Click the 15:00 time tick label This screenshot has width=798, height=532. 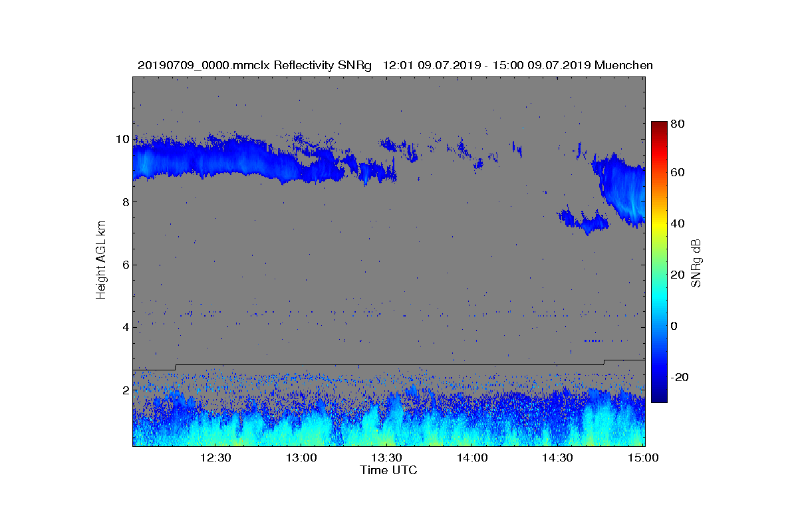click(x=643, y=458)
